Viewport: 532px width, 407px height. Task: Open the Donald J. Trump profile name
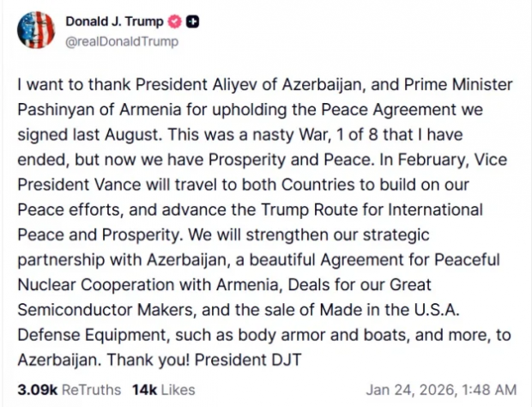coord(116,22)
